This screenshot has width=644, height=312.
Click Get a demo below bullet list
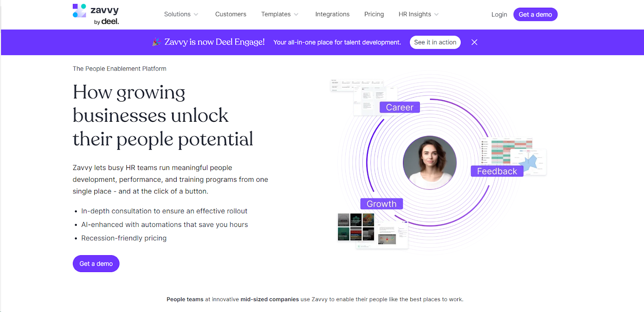[96, 264]
